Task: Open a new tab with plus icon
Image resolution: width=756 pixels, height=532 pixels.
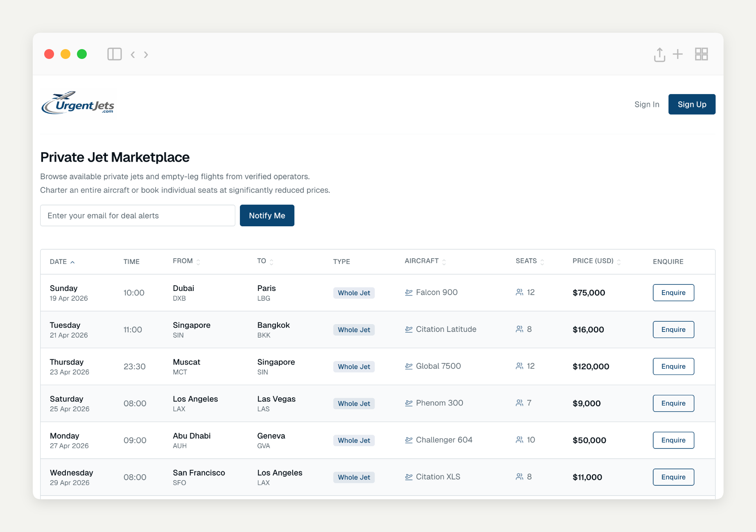Action: pos(678,54)
